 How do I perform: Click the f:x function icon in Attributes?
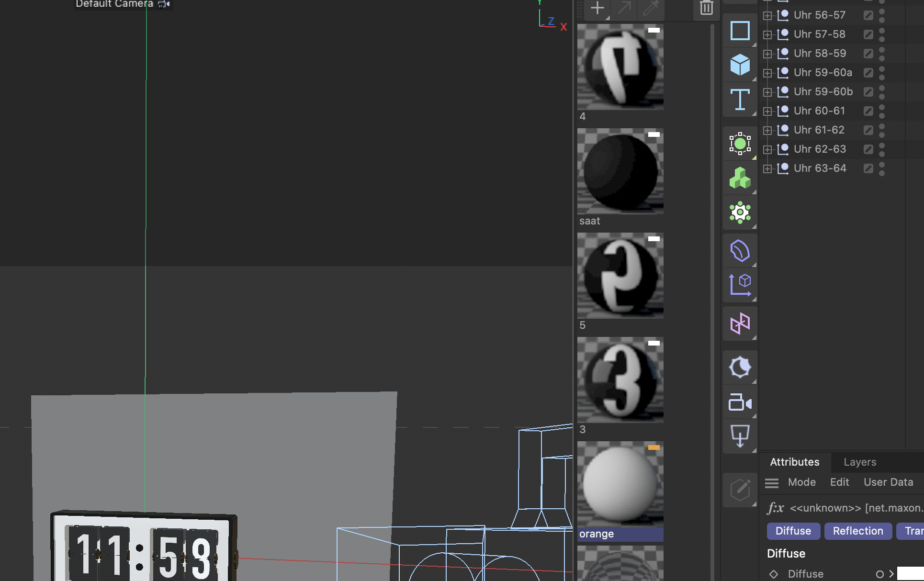pyautogui.click(x=775, y=508)
